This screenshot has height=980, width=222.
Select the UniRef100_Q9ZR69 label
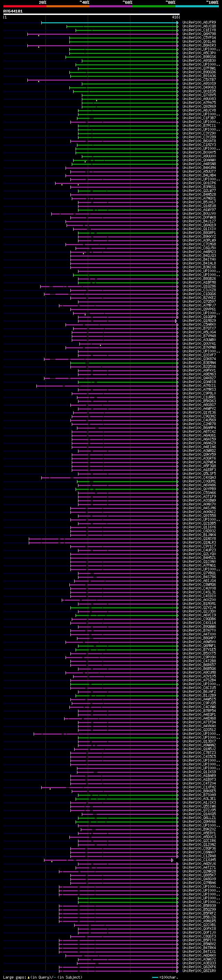pyautogui.click(x=199, y=106)
